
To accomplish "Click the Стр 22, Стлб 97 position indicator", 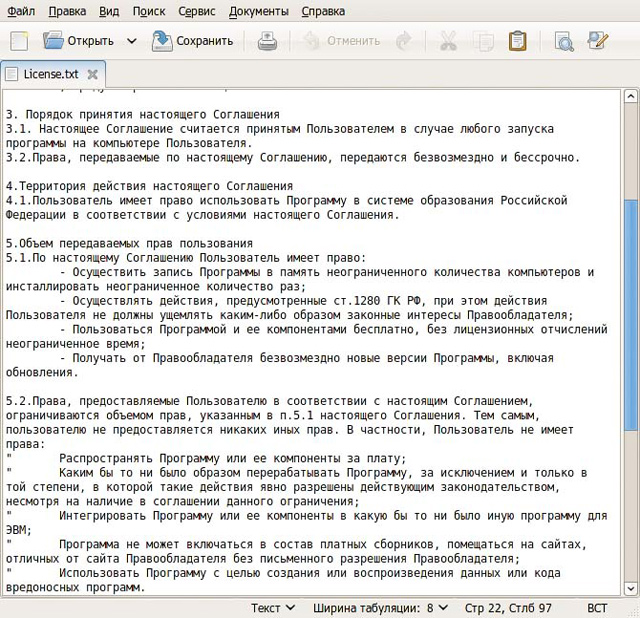I will pos(508,608).
